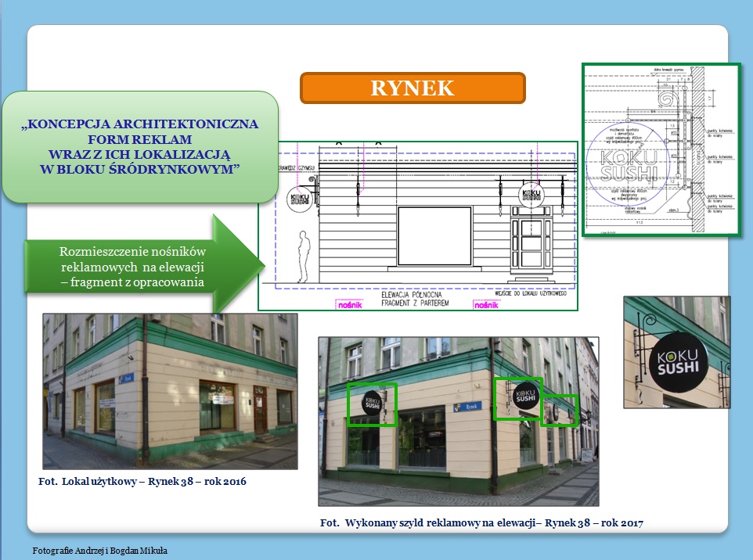Click the left Koku Sushi logo in the elevation drawing
The height and width of the screenshot is (560, 753).
[x=299, y=199]
